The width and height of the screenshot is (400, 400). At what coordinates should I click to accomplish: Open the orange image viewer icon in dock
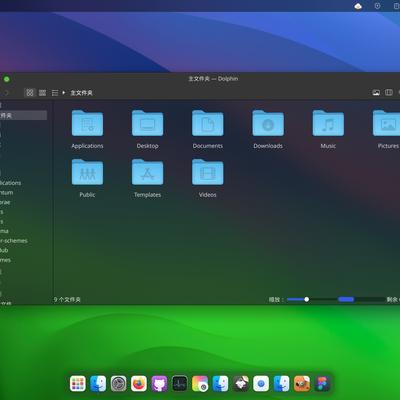tap(302, 384)
